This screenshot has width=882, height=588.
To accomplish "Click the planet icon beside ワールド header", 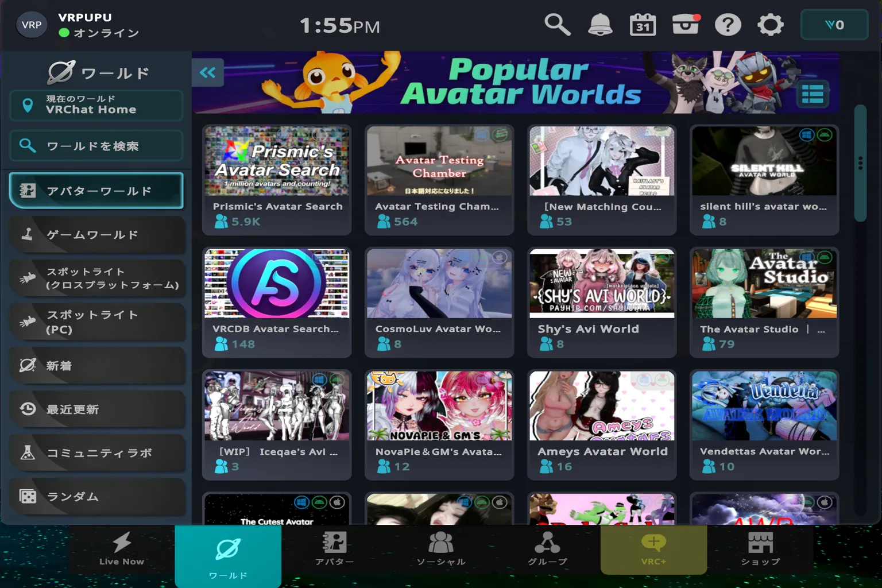I will click(x=61, y=72).
